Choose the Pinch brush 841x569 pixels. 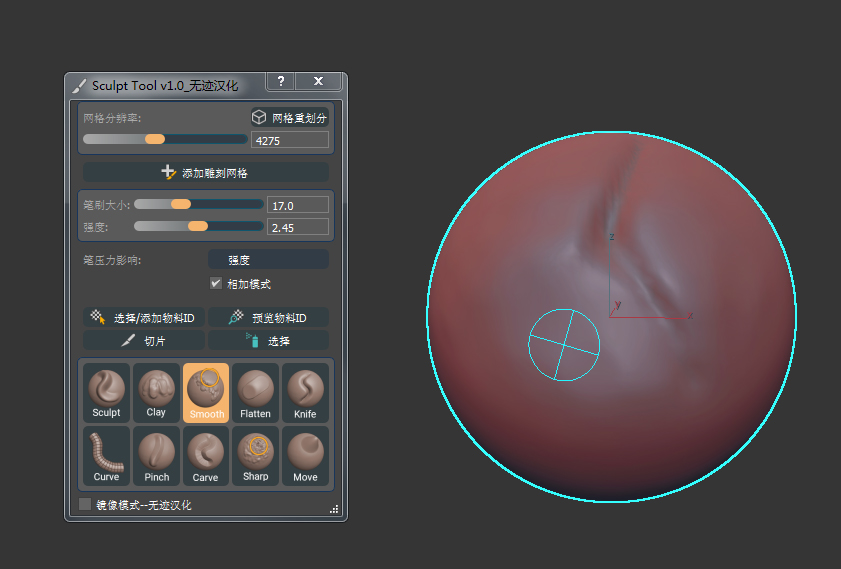pyautogui.click(x=156, y=456)
